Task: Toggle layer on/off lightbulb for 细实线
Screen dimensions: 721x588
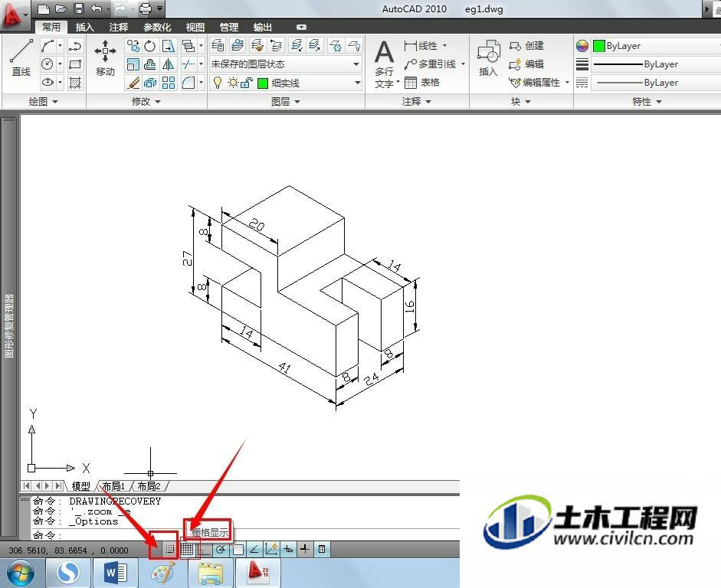Action: [218, 83]
